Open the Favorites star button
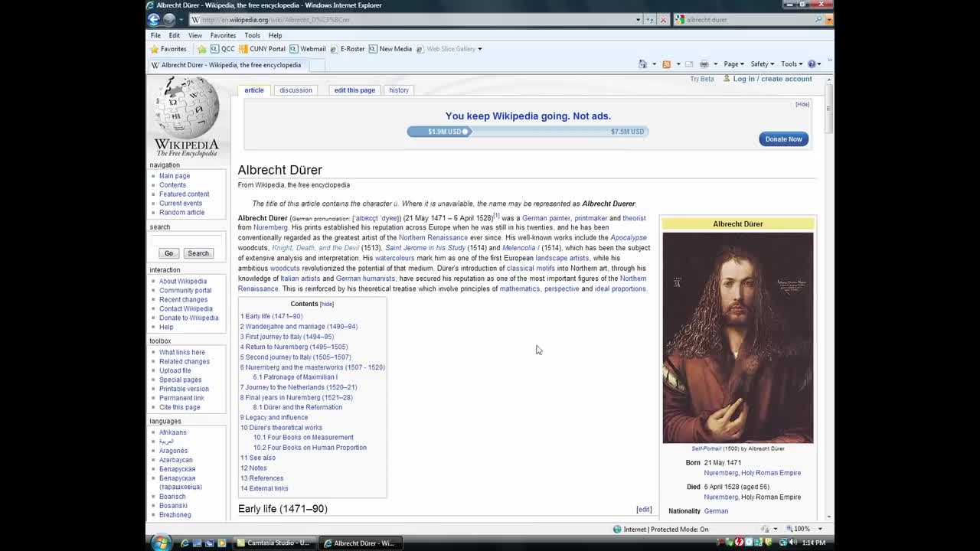Viewport: 980px width, 551px height. [x=168, y=49]
